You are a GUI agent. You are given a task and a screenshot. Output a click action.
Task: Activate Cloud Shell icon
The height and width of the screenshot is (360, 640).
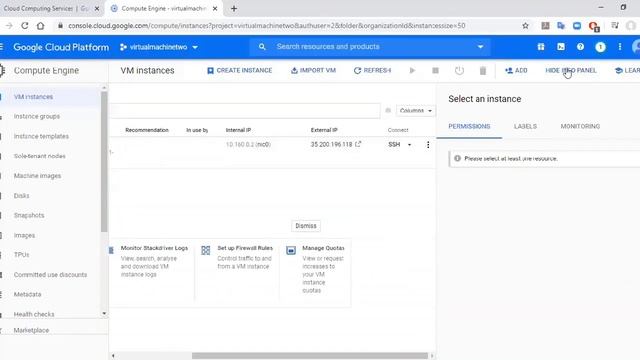coord(561,47)
